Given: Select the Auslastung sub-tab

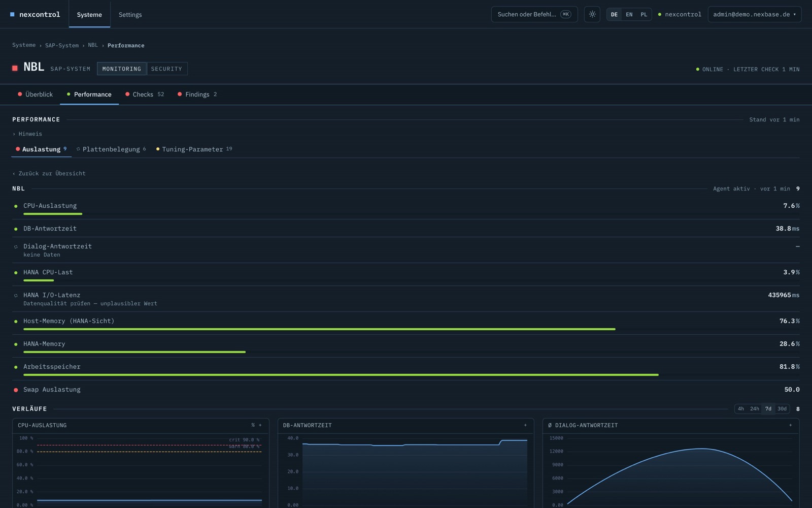Looking at the screenshot, I should click(x=41, y=149).
